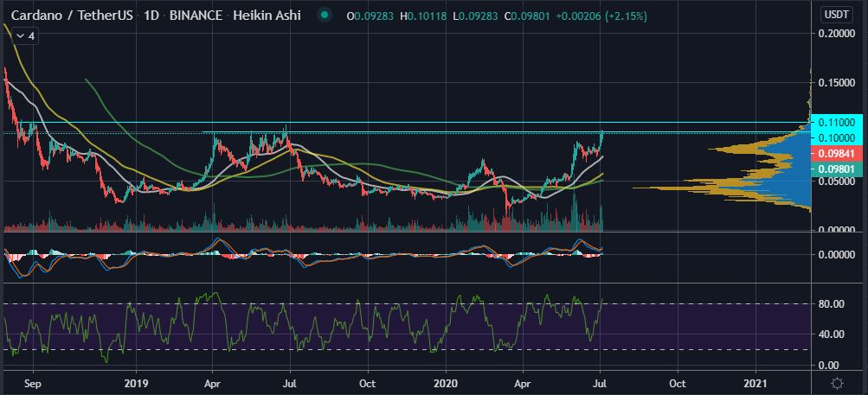Click the Heikin Ashi chart type label
The image size is (868, 395).
pos(267,16)
